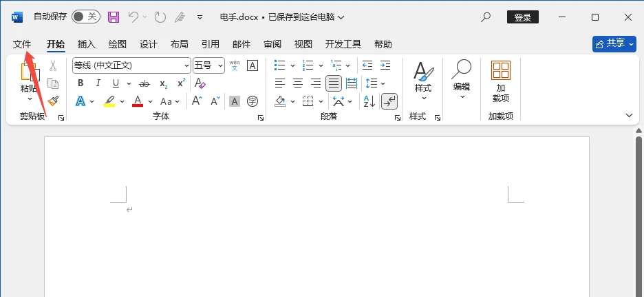Decrease paragraph indent
This screenshot has height=297, width=644.
coord(367,65)
